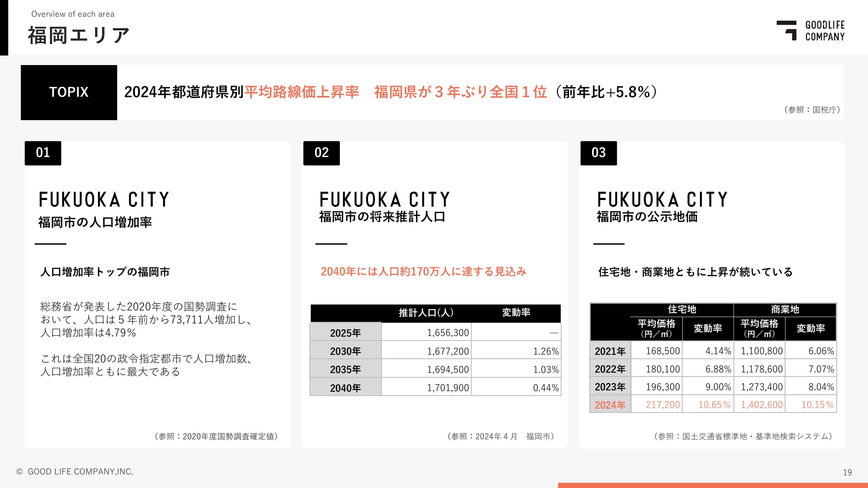Select the 商業地 table header
The width and height of the screenshot is (868, 488).
(785, 309)
